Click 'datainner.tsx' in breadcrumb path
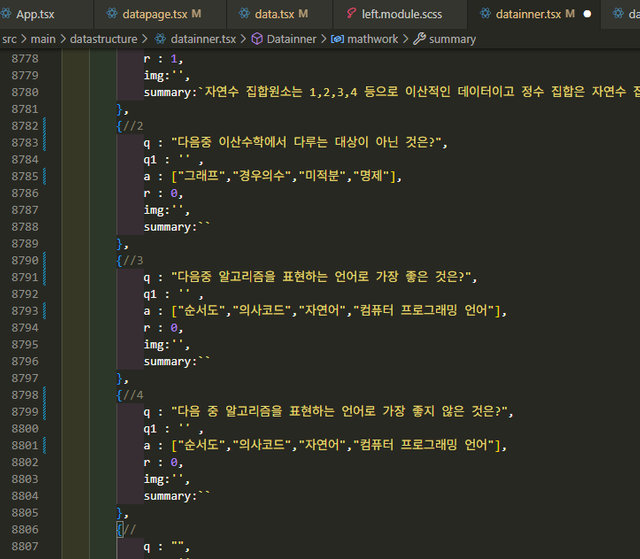This screenshot has width=640, height=559. (x=203, y=39)
